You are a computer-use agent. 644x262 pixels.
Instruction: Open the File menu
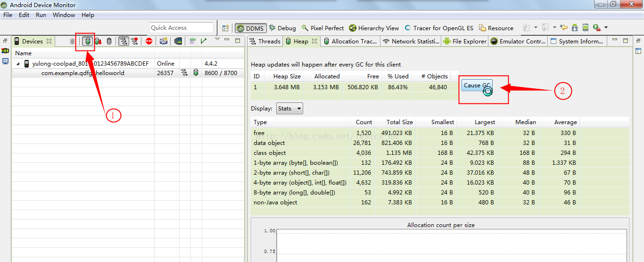pos(8,15)
